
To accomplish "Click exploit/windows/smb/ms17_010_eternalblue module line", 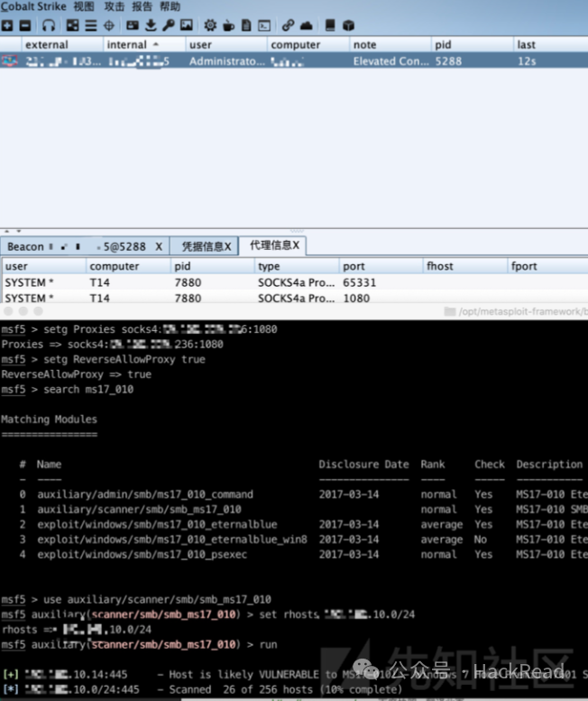I will tap(157, 524).
